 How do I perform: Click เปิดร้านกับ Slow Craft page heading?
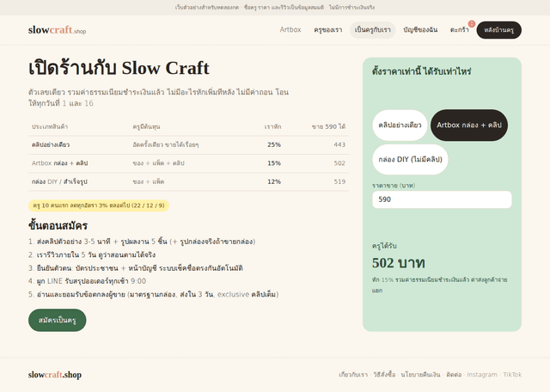(119, 68)
